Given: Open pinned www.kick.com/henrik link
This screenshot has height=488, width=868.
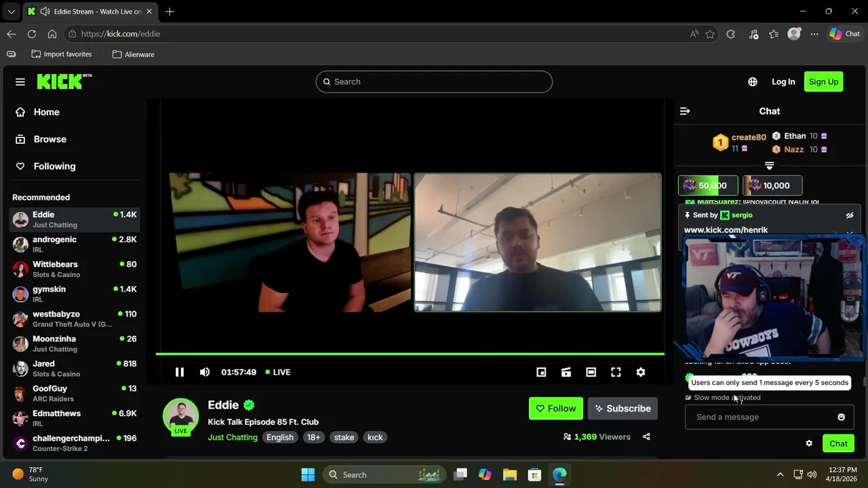Looking at the screenshot, I should (726, 230).
